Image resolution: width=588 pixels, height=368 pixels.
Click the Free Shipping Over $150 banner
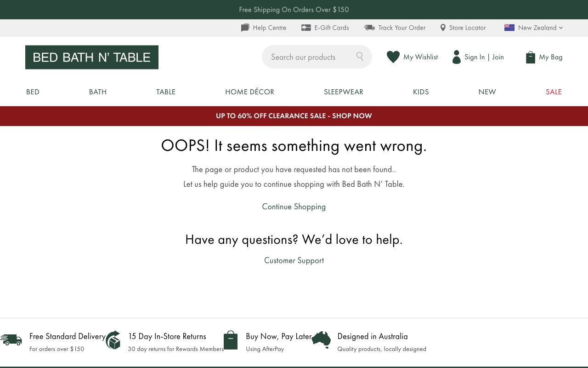coord(294,10)
